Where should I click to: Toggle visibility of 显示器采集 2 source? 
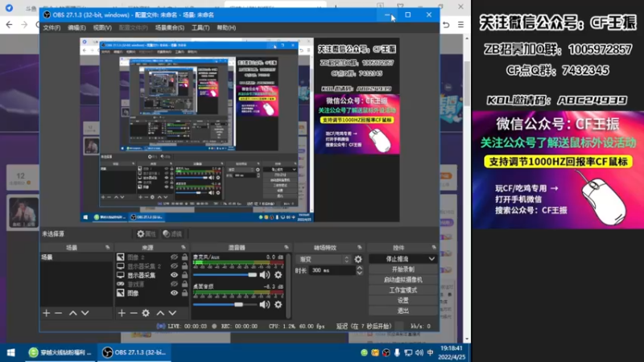coord(174,266)
